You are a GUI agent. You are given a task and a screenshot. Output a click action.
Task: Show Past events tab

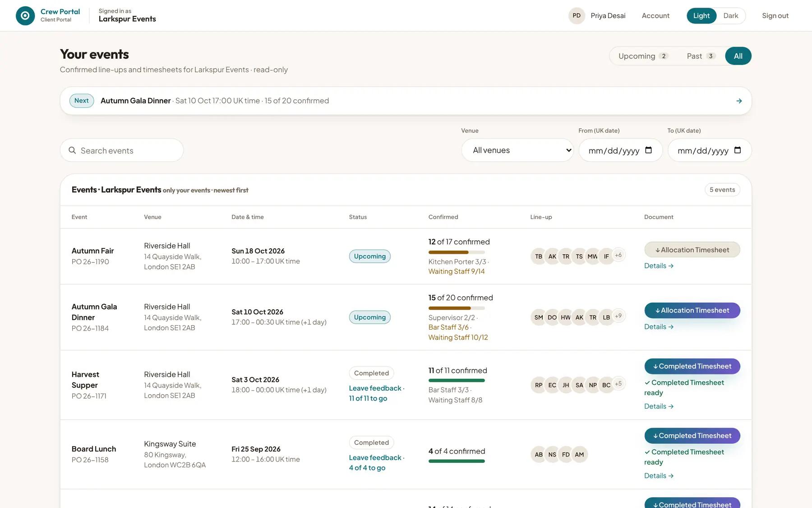(701, 56)
